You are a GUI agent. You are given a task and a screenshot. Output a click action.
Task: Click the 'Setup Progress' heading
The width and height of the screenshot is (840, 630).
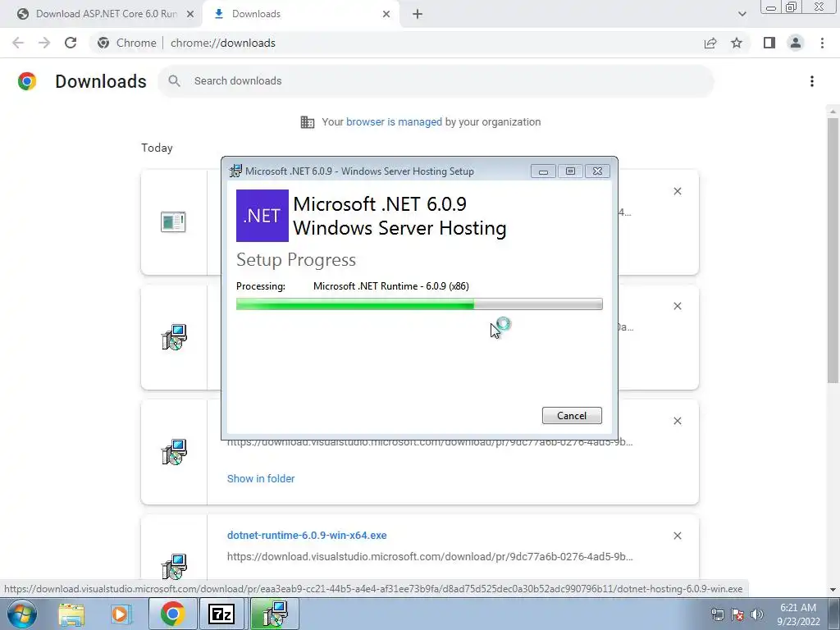[x=296, y=259]
